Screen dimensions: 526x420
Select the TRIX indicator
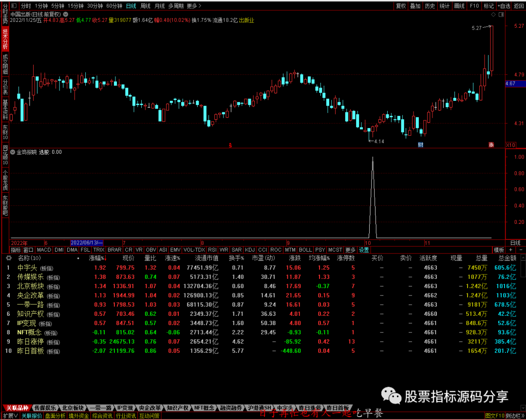98,250
